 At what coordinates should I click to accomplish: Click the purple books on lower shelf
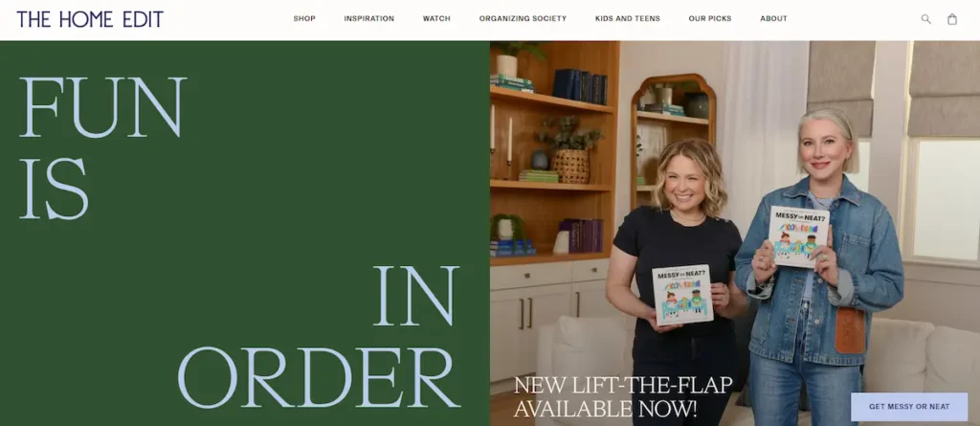(x=581, y=235)
